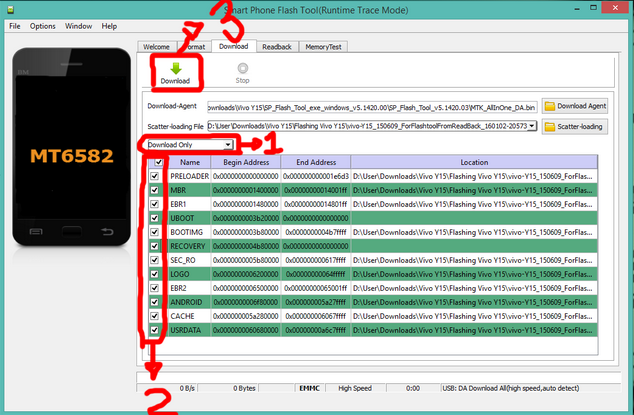
Task: Uncheck the BOOTIMG checkbox
Action: point(154,232)
